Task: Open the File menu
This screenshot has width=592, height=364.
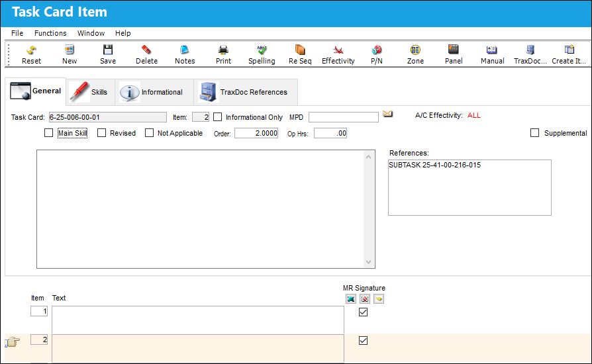Action: pyautogui.click(x=17, y=33)
